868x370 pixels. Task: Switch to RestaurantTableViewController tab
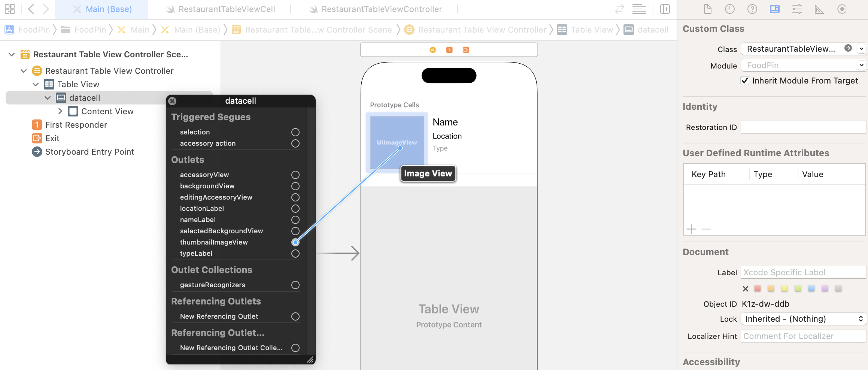[x=381, y=9]
